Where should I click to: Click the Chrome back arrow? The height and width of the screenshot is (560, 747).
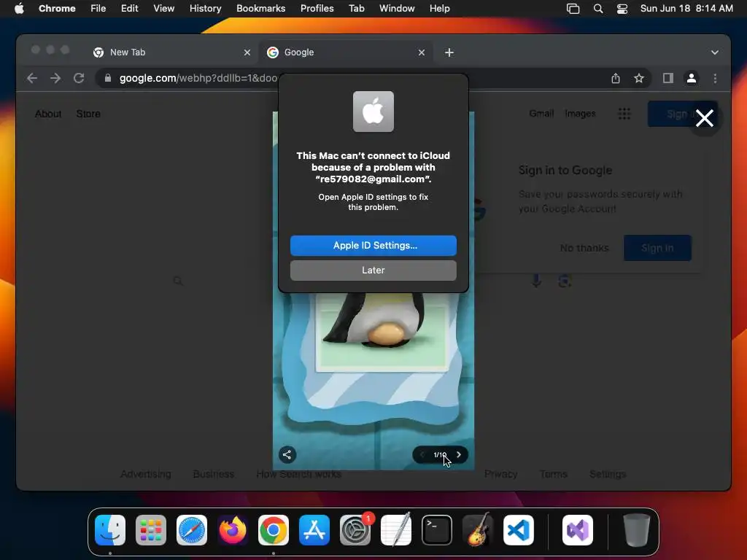[x=32, y=78]
